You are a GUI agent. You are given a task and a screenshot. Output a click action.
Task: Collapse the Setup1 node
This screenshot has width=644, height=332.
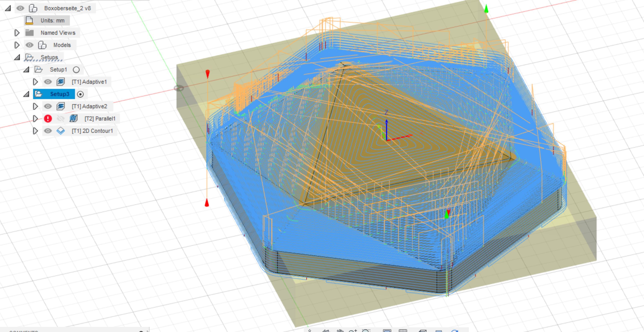point(26,69)
